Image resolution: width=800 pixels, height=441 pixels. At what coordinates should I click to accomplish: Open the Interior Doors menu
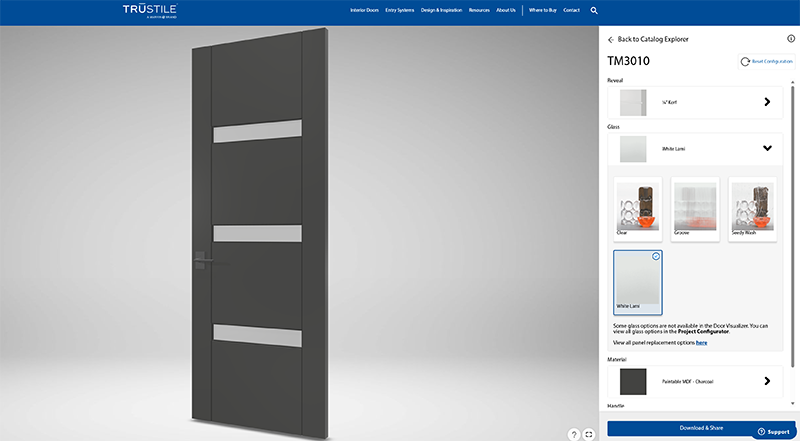pos(364,10)
